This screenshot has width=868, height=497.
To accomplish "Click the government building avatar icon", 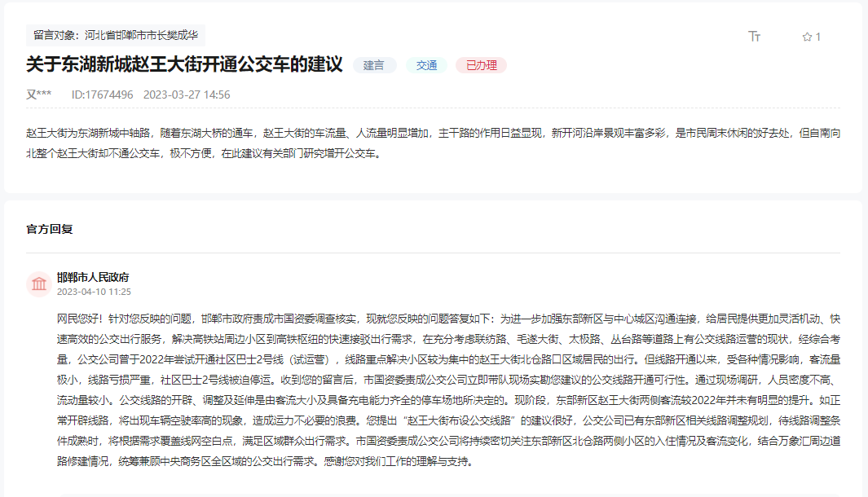I will tap(39, 284).
